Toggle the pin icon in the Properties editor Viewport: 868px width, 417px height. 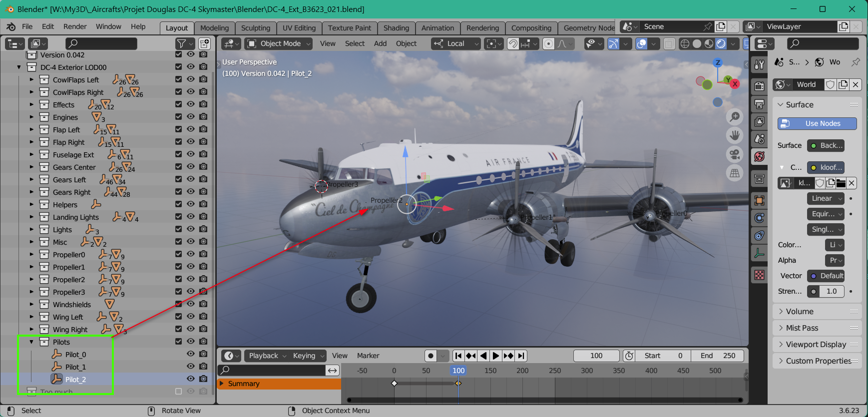[856, 62]
